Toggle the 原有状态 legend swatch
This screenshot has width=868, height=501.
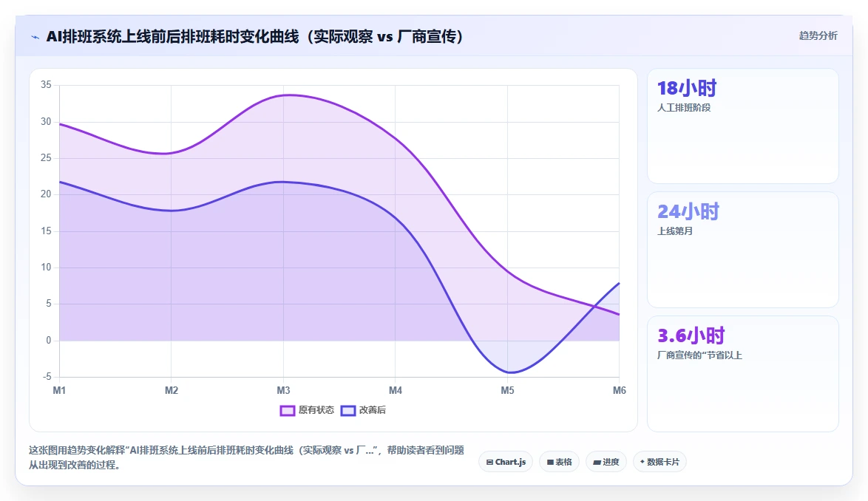(x=288, y=410)
